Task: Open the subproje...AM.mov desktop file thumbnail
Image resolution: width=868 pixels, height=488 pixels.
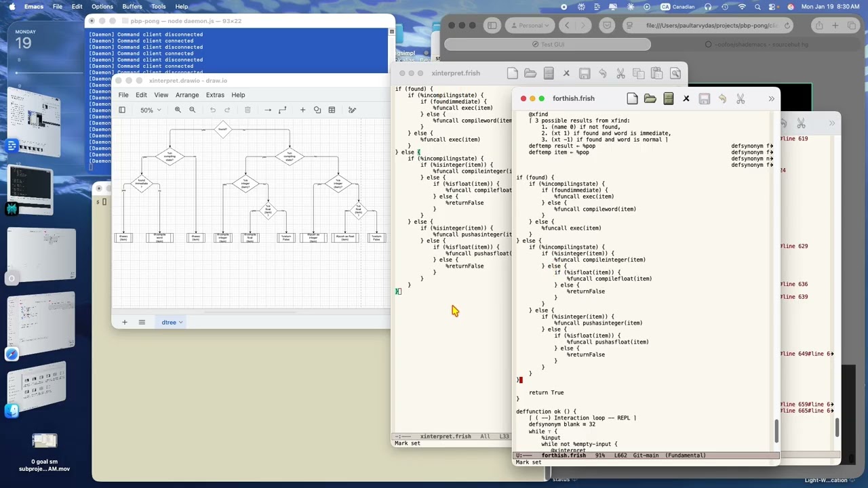Action: 44,441
